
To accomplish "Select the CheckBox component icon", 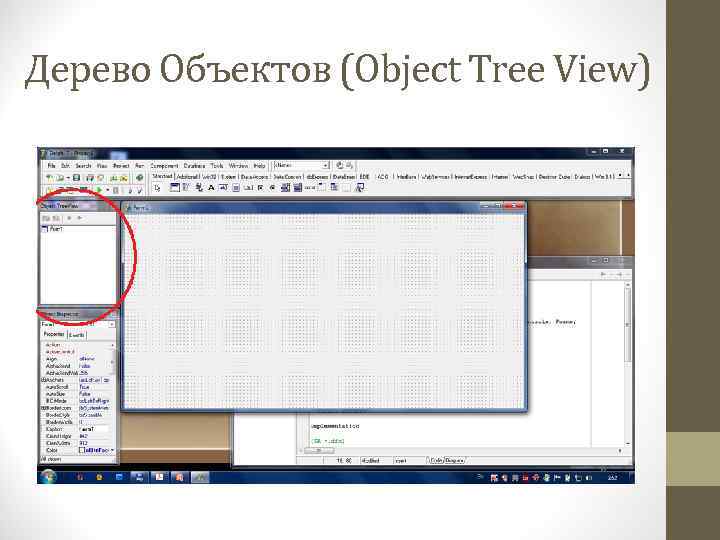I will pyautogui.click(x=260, y=187).
